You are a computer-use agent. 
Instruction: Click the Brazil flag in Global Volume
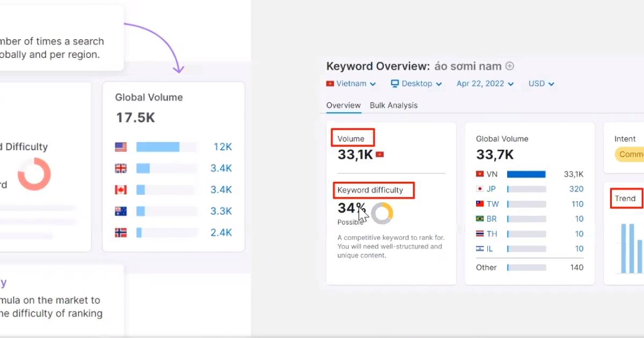(480, 219)
